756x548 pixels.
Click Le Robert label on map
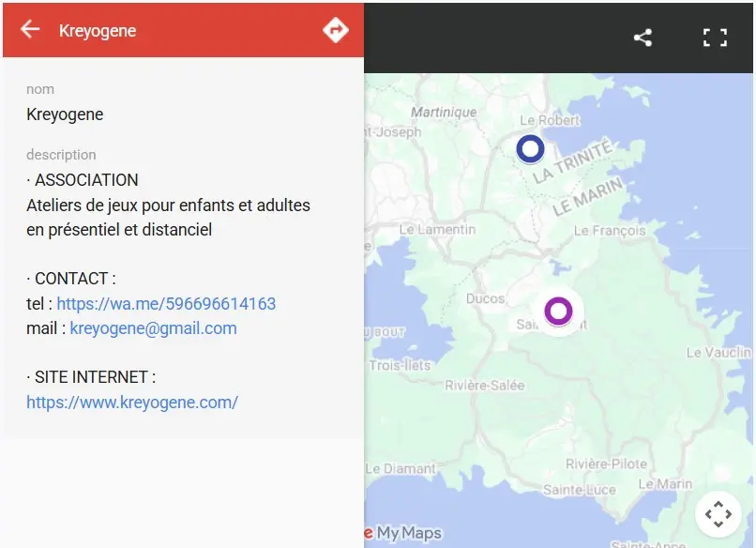point(550,120)
